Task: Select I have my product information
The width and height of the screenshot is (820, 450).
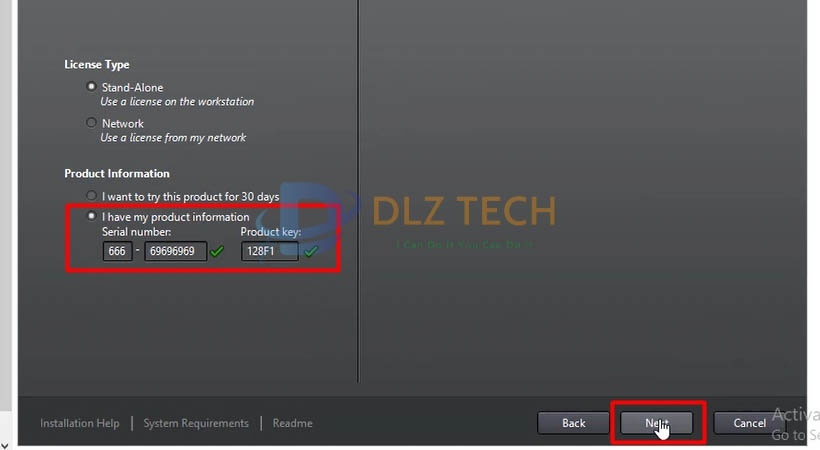Action: [92, 216]
